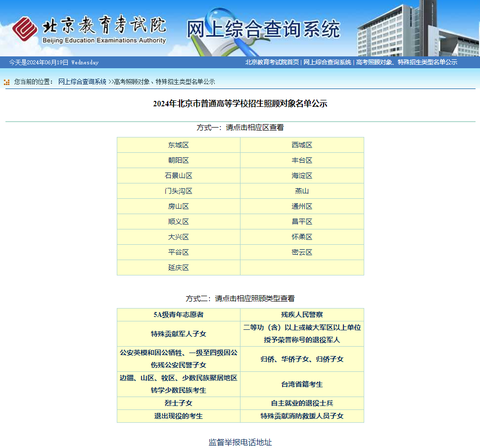480x448 pixels.
Task: Click the page heading 2024年北京市普通高等学校招生照顾对象名单公示
Action: (x=240, y=104)
